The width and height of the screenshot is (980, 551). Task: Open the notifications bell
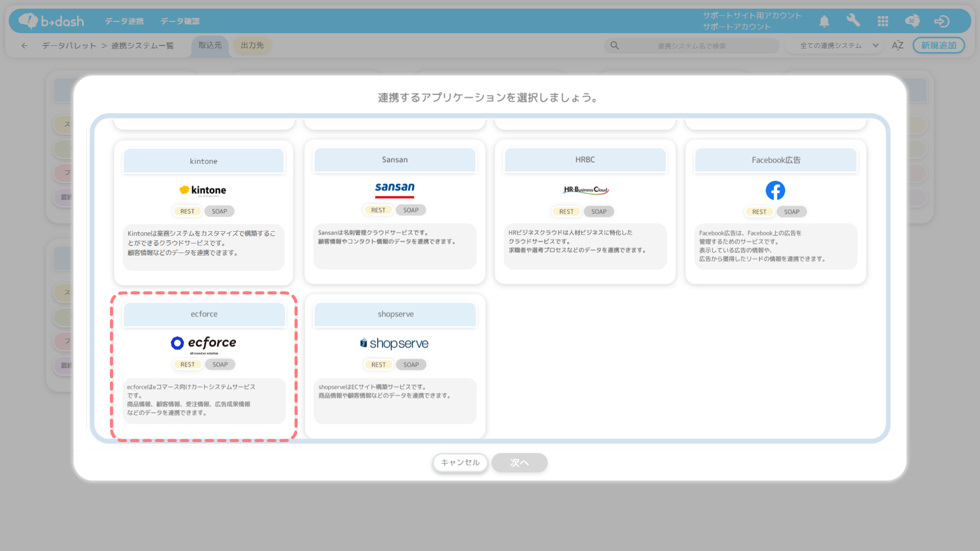pyautogui.click(x=824, y=21)
